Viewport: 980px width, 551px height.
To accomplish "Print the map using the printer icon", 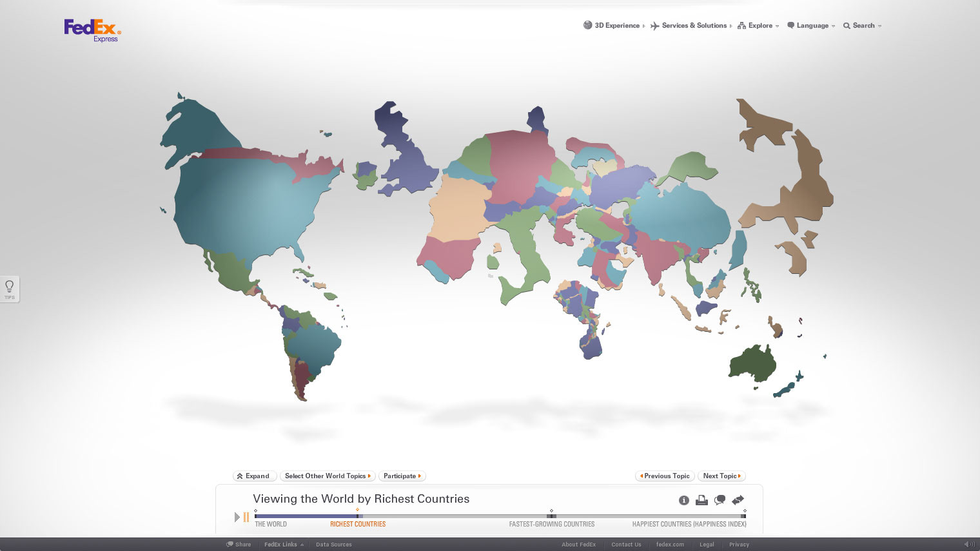I will click(x=701, y=500).
